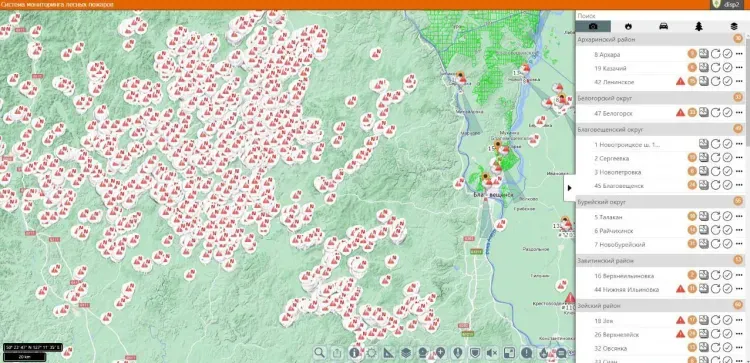Open image snapshot for 1 Новотроицкое
The height and width of the screenshot is (363, 750).
tap(704, 144)
